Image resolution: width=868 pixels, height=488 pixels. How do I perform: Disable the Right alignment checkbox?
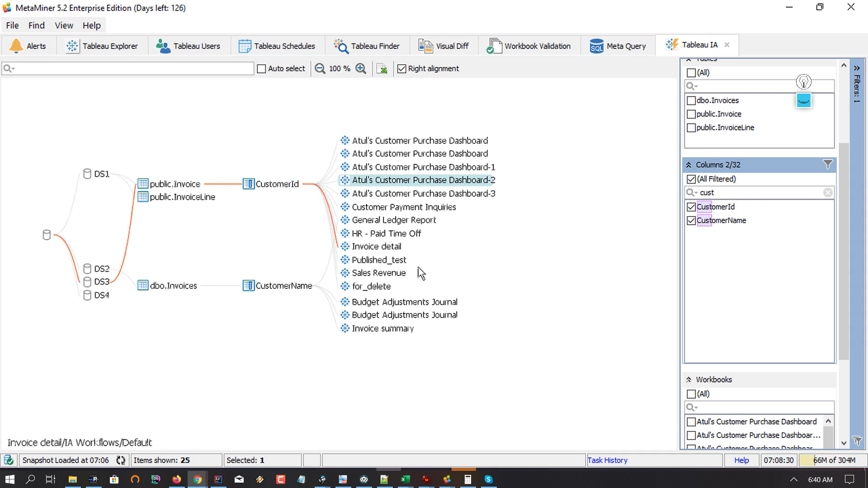[401, 69]
